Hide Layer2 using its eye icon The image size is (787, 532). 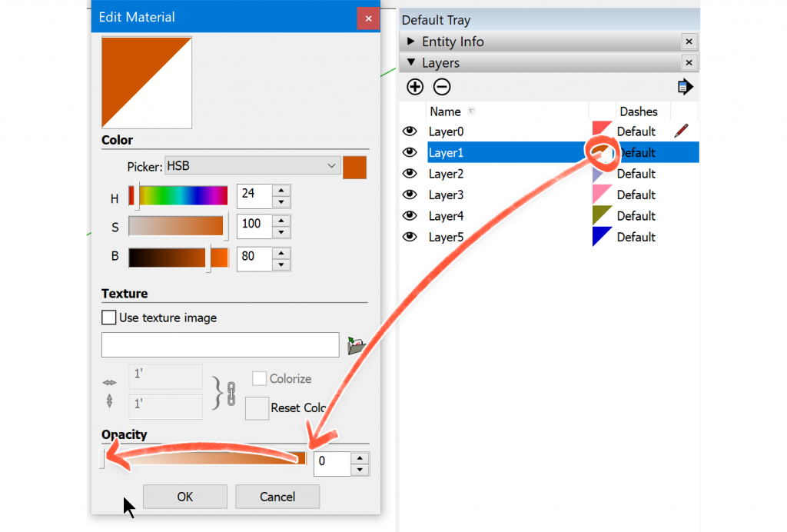pyautogui.click(x=410, y=174)
